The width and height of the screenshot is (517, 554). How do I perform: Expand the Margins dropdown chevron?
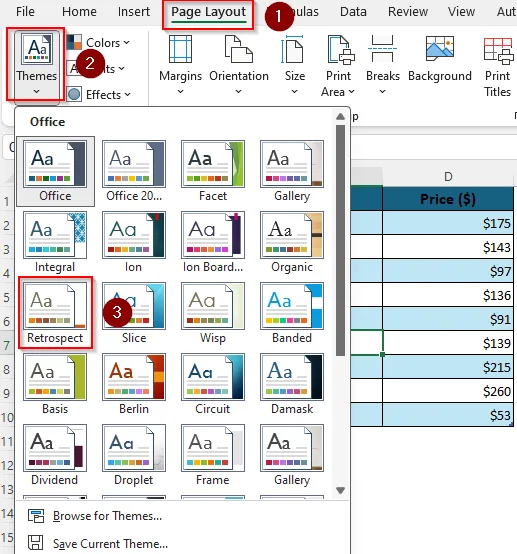pos(180,92)
